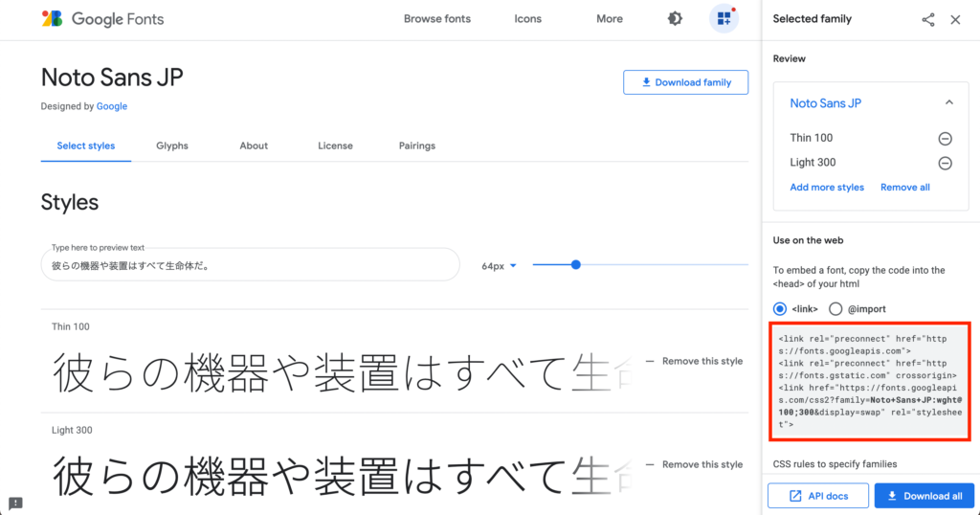The image size is (980, 515).
Task: Click the Google designer link
Action: [112, 106]
